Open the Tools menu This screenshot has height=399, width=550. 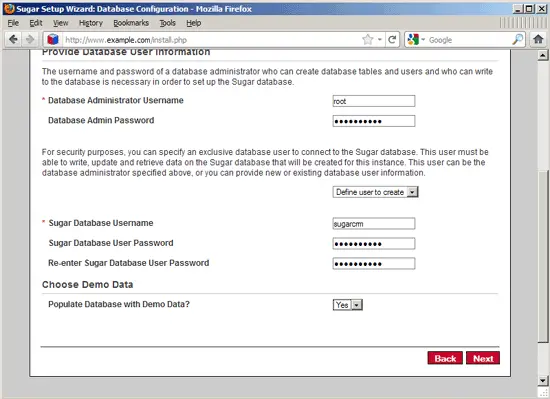coord(167,23)
